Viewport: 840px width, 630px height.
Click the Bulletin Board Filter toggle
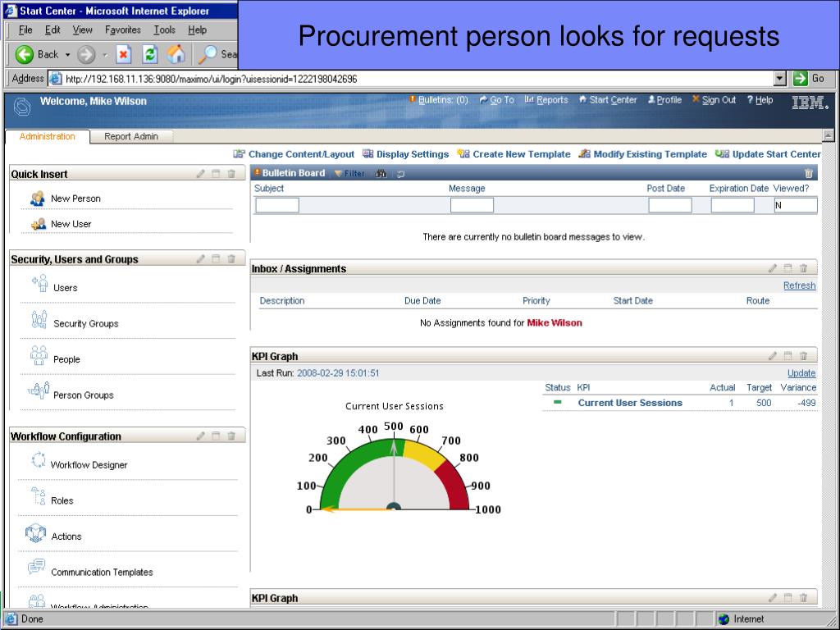point(349,174)
